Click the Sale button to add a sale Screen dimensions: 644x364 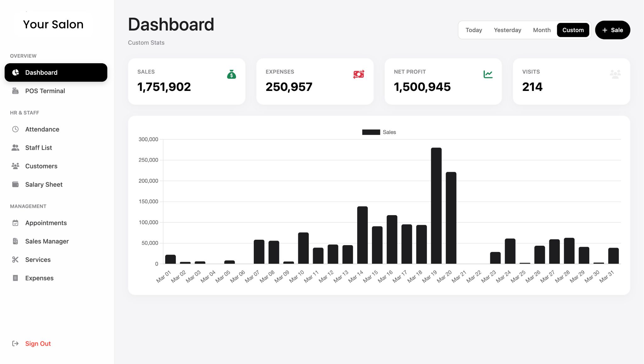(612, 30)
